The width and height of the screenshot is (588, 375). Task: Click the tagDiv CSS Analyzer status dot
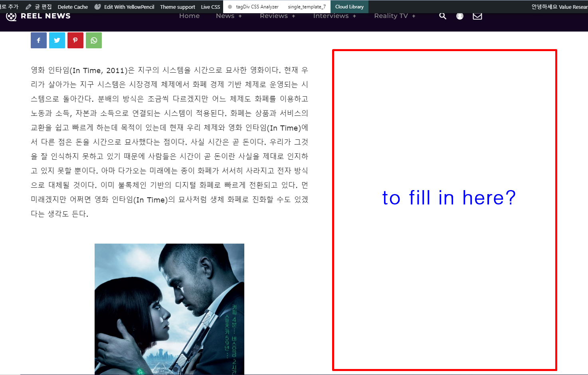pos(230,7)
